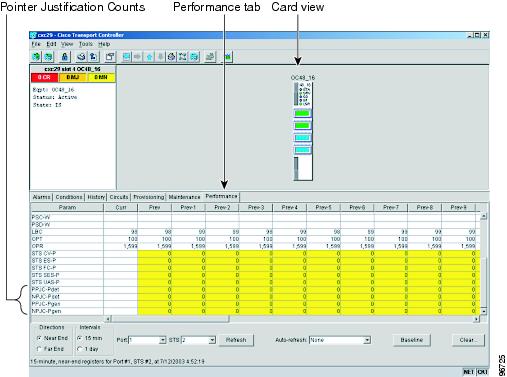Click the Baseline button
The image size is (507, 377).
coord(412,340)
